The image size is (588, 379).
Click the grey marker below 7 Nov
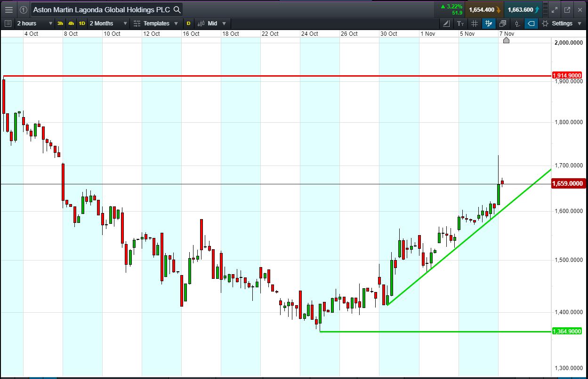pos(506,40)
